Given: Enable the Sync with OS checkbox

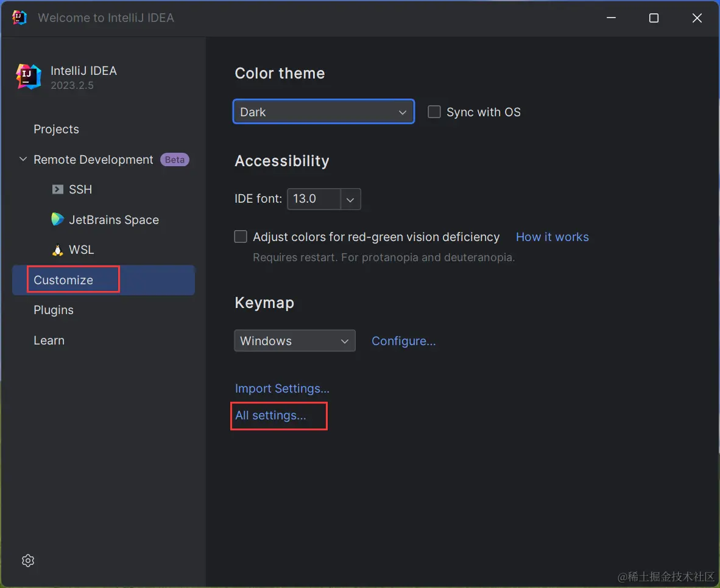Looking at the screenshot, I should pos(434,112).
